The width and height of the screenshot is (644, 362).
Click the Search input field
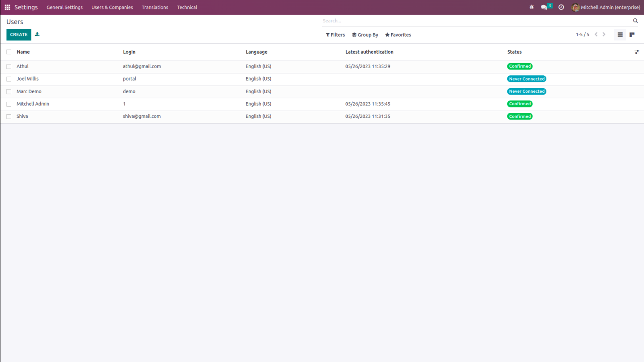(x=476, y=21)
